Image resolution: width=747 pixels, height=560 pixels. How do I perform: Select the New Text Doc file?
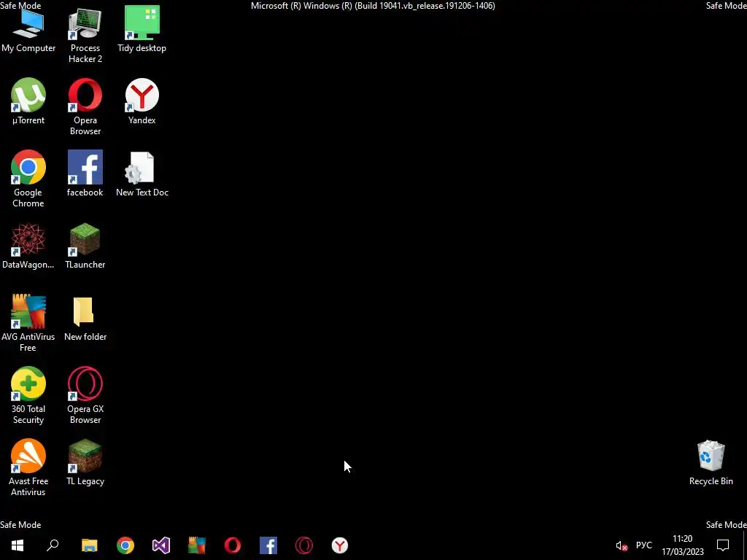point(142,174)
